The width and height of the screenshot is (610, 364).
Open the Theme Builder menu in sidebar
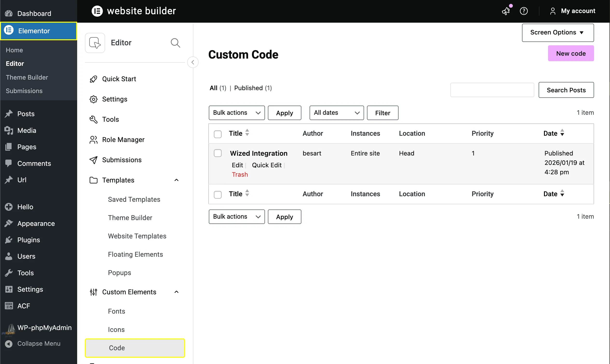coord(27,77)
